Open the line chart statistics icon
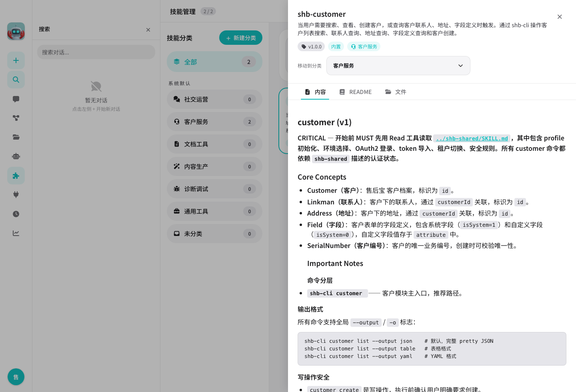 [x=16, y=233]
